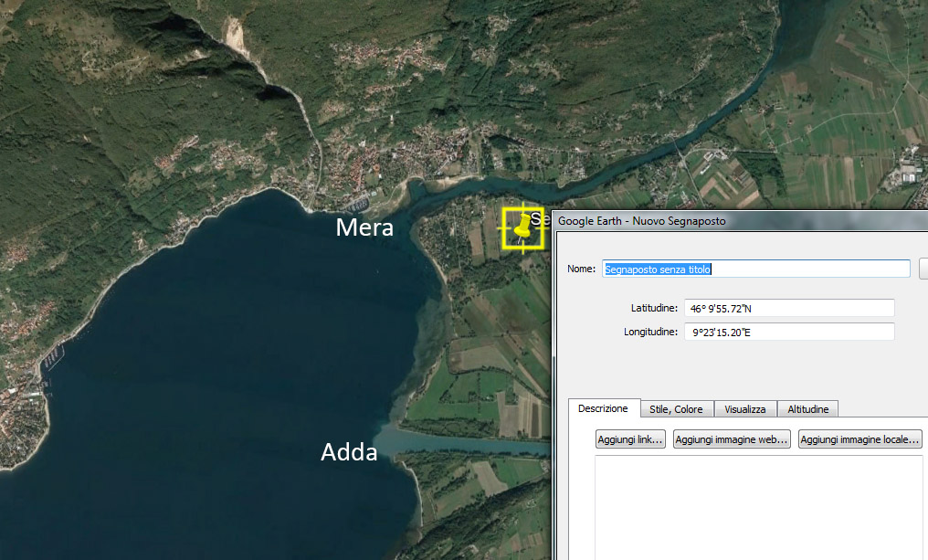Click the Aggiungi link... button
Viewport: 928px width, 560px height.
pos(629,439)
